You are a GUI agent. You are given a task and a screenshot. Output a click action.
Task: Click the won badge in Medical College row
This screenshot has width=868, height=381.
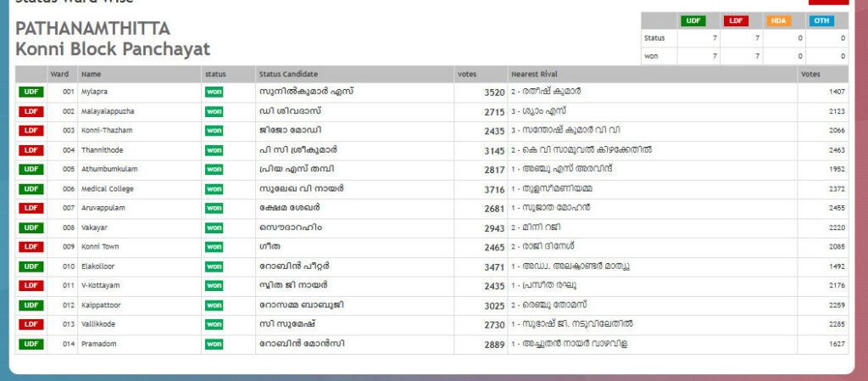[214, 188]
